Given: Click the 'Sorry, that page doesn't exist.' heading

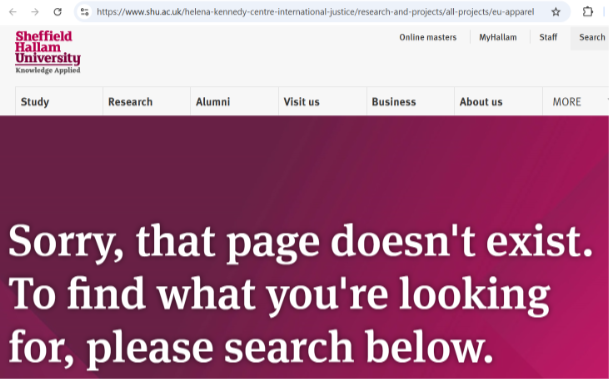Looking at the screenshot, I should [301, 242].
